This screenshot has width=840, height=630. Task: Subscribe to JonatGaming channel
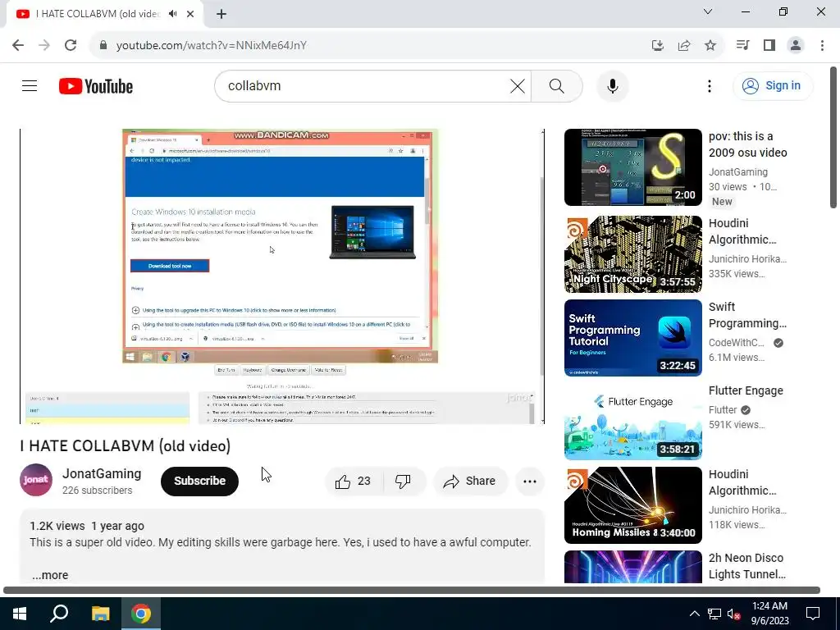coord(199,481)
